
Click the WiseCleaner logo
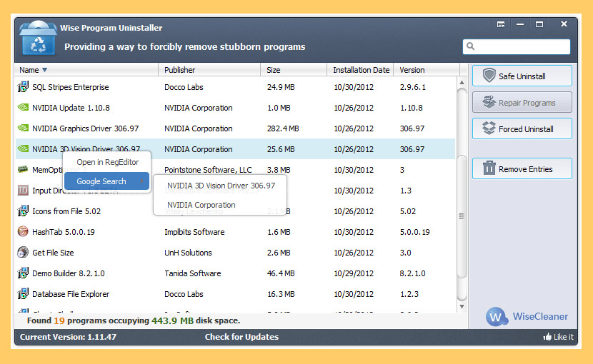[496, 316]
